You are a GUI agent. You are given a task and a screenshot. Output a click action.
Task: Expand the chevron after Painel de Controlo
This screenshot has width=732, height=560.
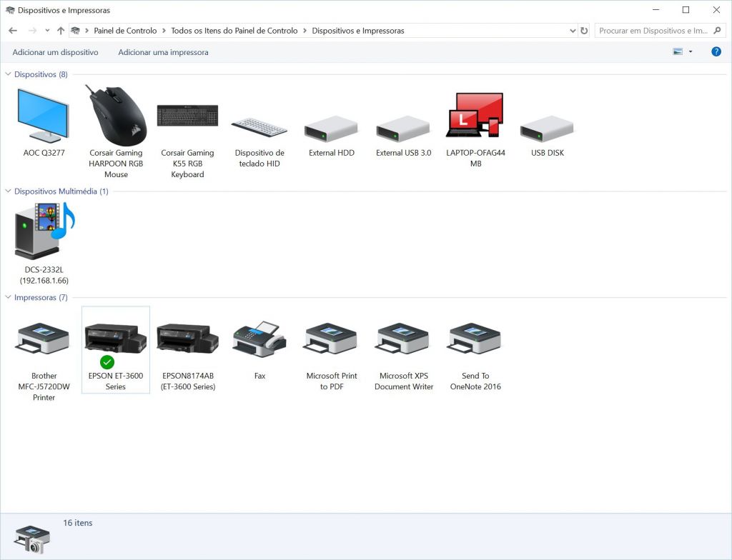[x=164, y=31]
